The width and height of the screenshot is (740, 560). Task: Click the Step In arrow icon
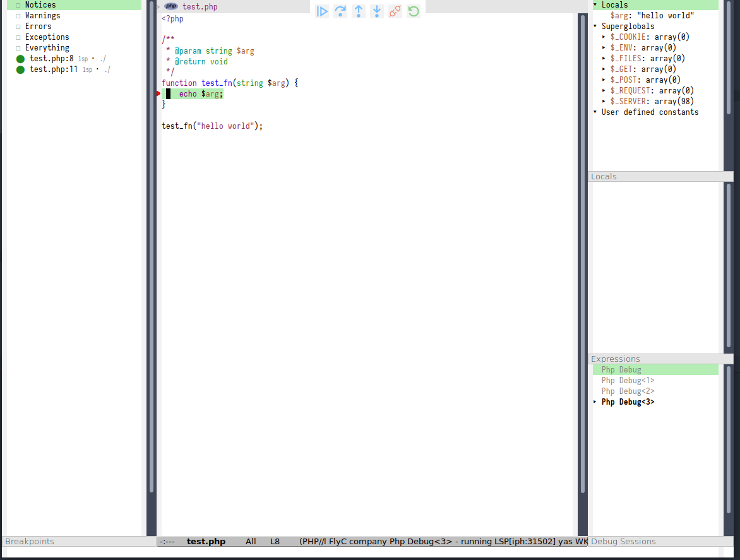377,11
